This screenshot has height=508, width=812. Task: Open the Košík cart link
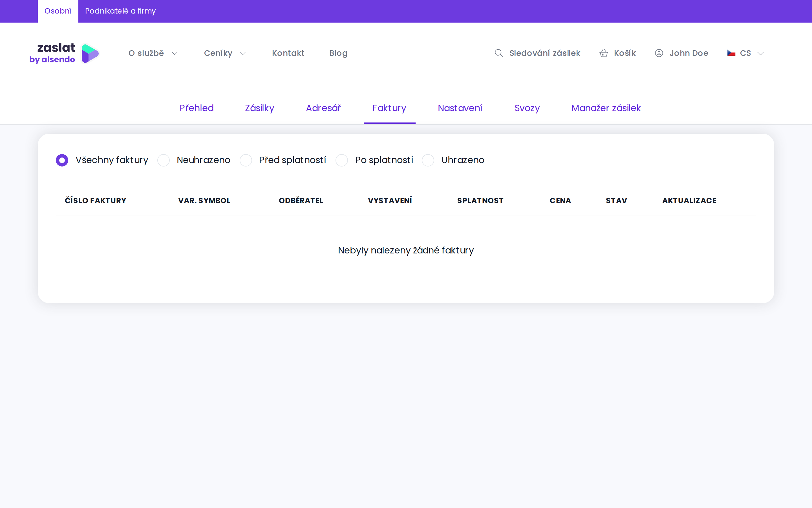click(625, 53)
